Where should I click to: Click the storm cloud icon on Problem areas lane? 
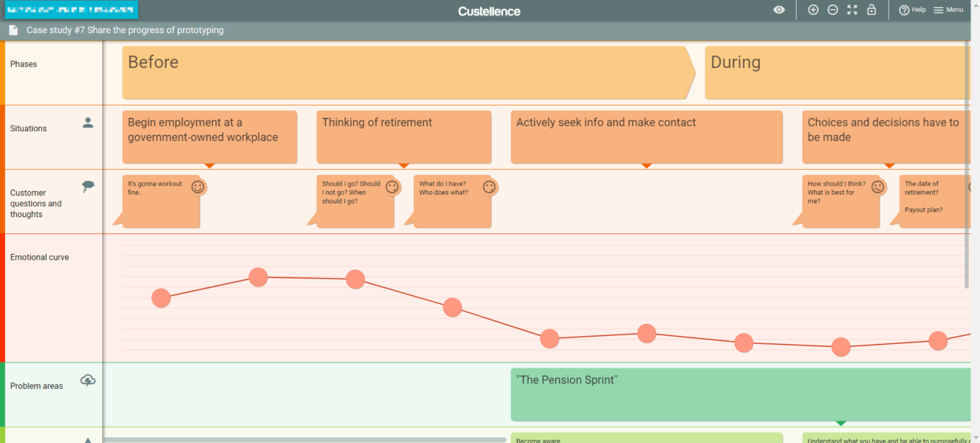point(88,380)
